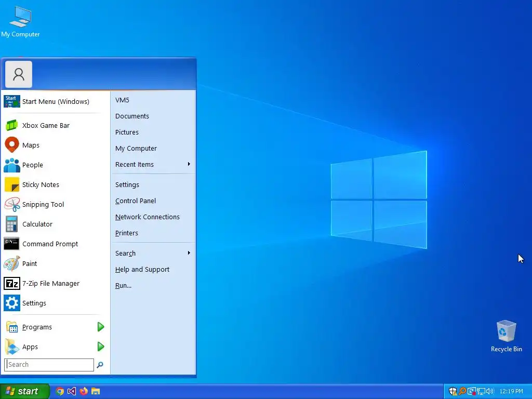Expand the Recent Items submenu

click(153, 165)
